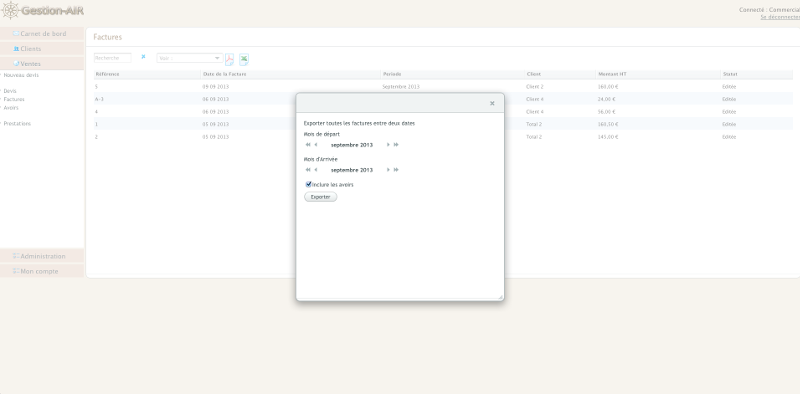Jump forward a year in Mois d'Arrivée
Viewport: 800px width, 394px height.
pos(396,170)
